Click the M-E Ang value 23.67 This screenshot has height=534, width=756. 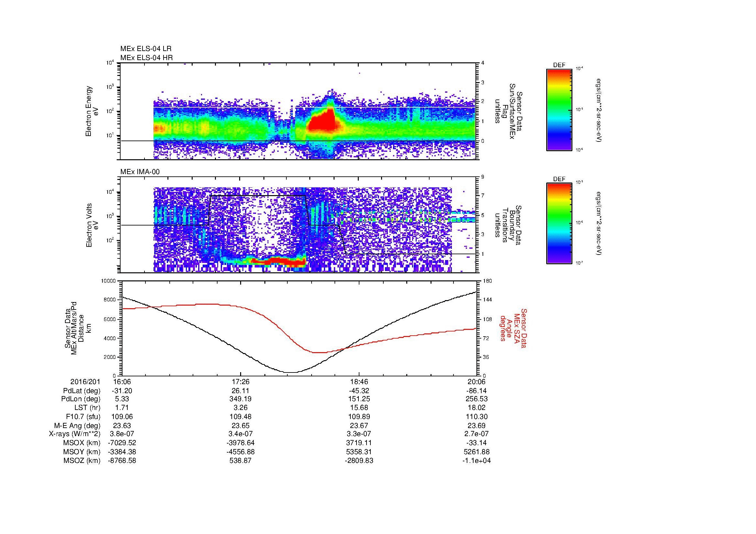pyautogui.click(x=359, y=425)
